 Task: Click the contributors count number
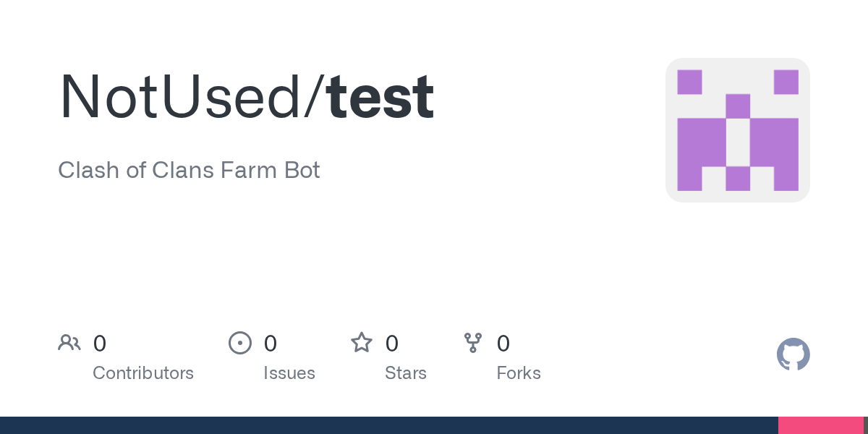(x=100, y=344)
